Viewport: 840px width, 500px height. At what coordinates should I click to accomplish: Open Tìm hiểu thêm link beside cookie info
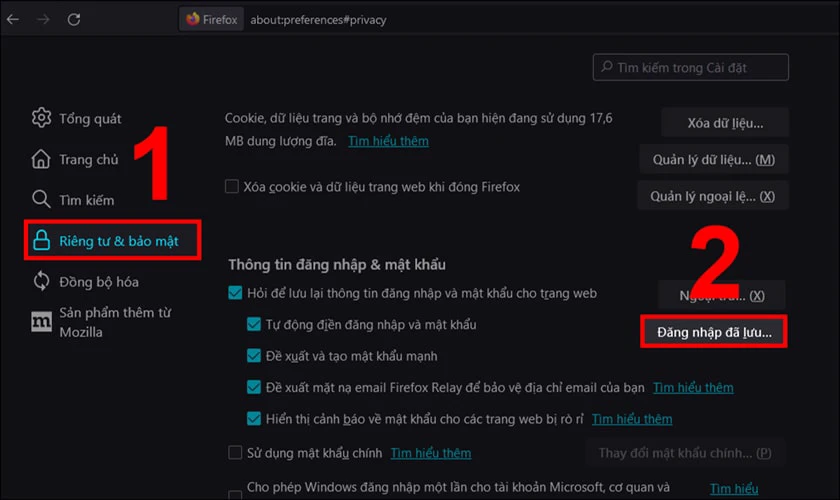click(x=388, y=141)
